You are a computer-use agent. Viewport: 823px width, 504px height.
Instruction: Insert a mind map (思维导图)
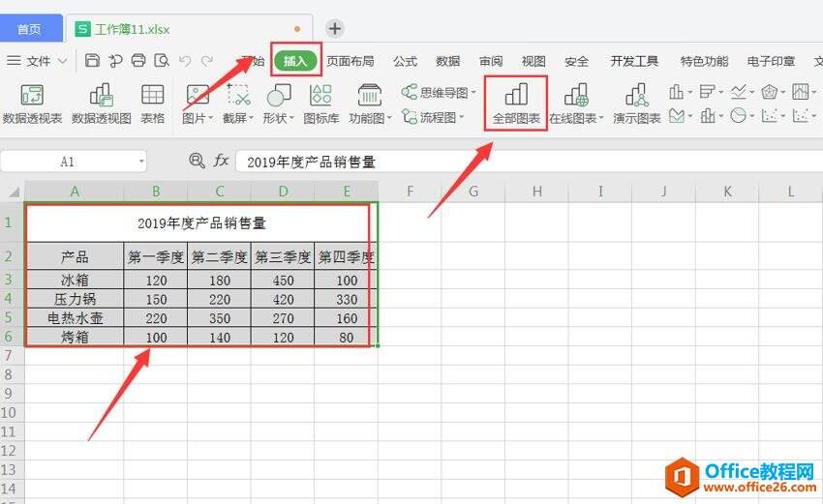coord(439,93)
